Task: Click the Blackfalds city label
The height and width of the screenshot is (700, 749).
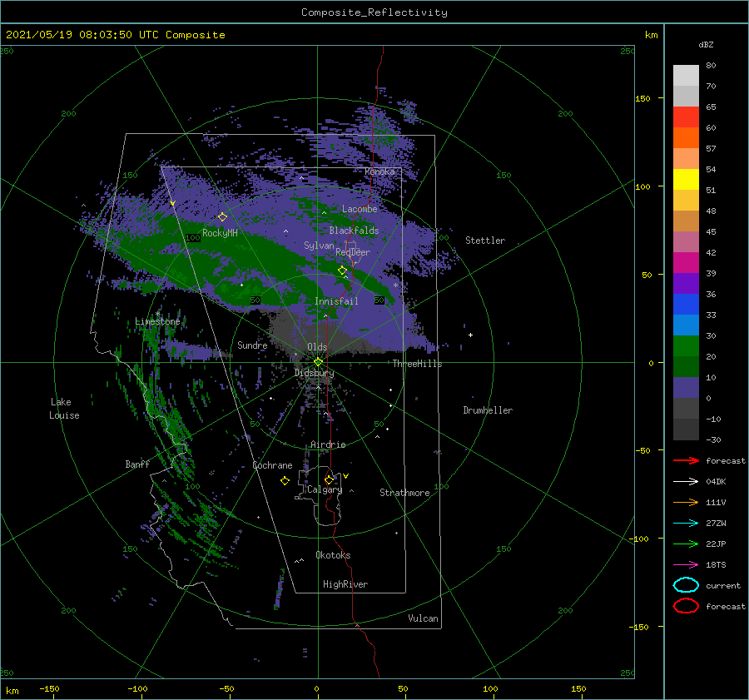Action: pyautogui.click(x=354, y=231)
